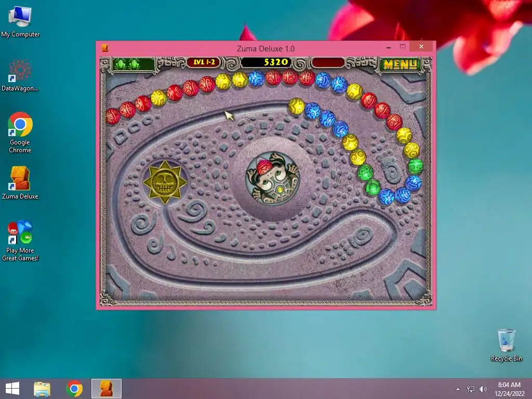
Task: Click the yellow next-ball dot on the frog's back
Action: point(280,190)
